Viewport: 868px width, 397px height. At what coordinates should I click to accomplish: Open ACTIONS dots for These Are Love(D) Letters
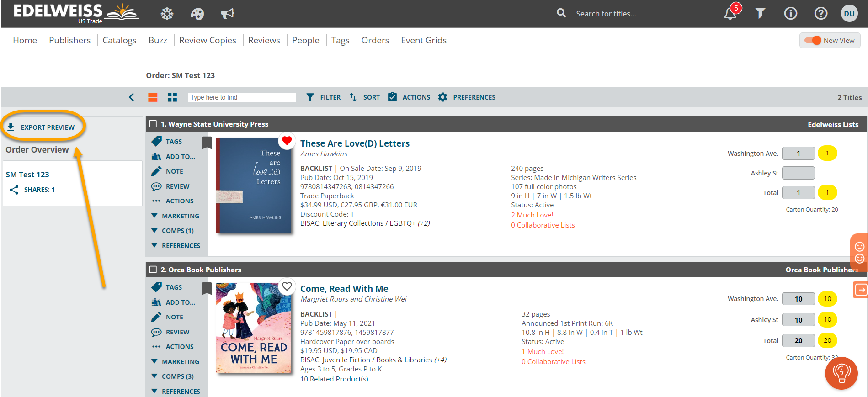point(173,201)
